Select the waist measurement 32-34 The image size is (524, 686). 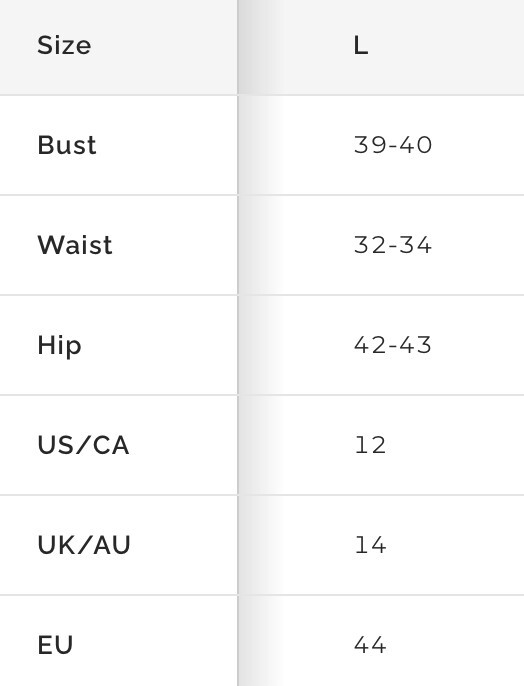393,245
